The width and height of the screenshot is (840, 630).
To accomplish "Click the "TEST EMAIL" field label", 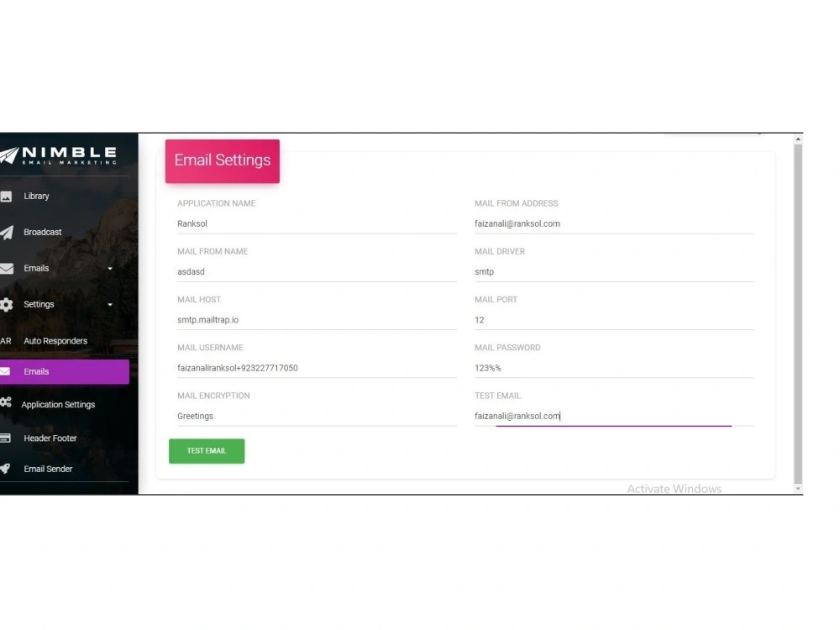I will click(x=497, y=396).
